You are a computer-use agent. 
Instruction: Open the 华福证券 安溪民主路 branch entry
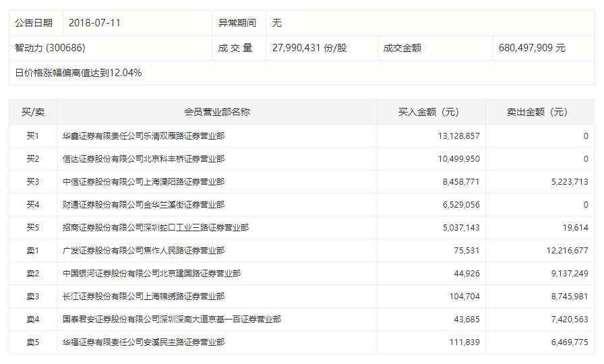tap(143, 342)
